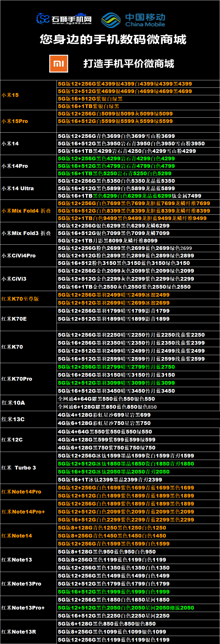Image resolution: width=220 pixels, height=644 pixels.
Task: Click the row with 黑色5350白色5350龙晶蓝5350
Action: (x=138, y=181)
